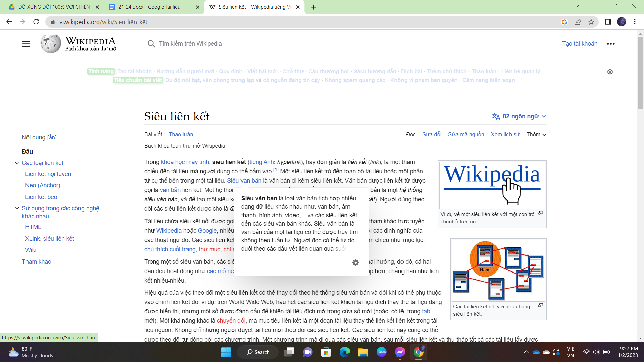The width and height of the screenshot is (644, 362).
Task: View site information lock icon
Action: pyautogui.click(x=52, y=22)
